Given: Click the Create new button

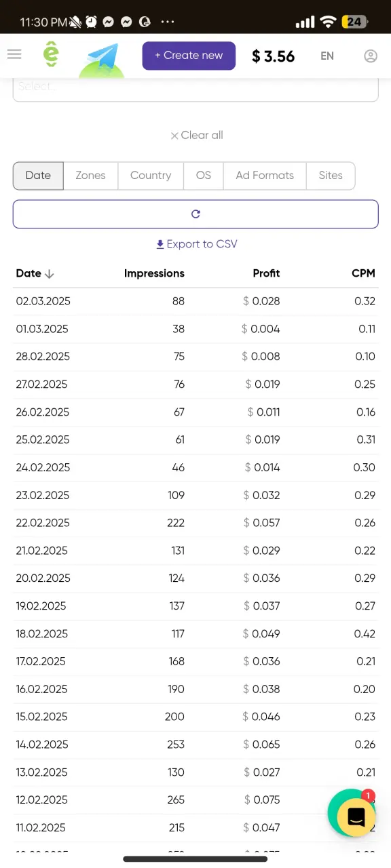Looking at the screenshot, I should 189,56.
